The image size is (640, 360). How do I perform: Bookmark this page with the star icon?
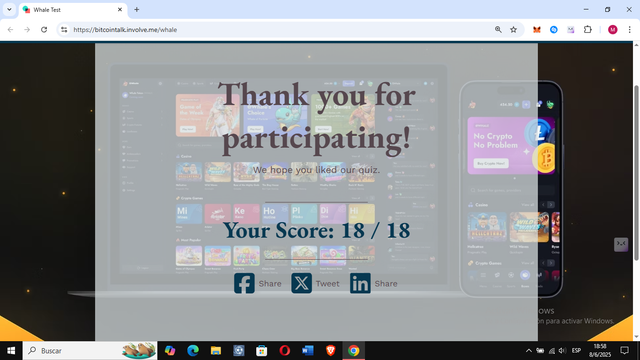pos(513,29)
